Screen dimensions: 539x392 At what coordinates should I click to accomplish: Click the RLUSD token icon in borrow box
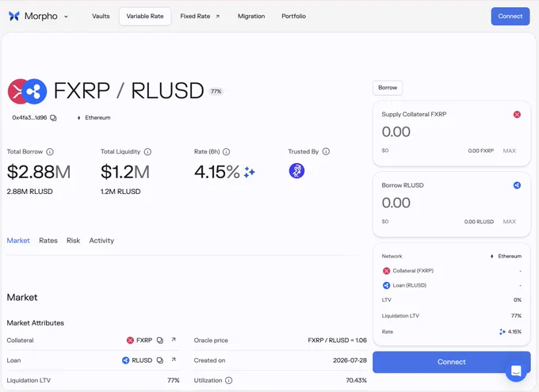tap(517, 185)
